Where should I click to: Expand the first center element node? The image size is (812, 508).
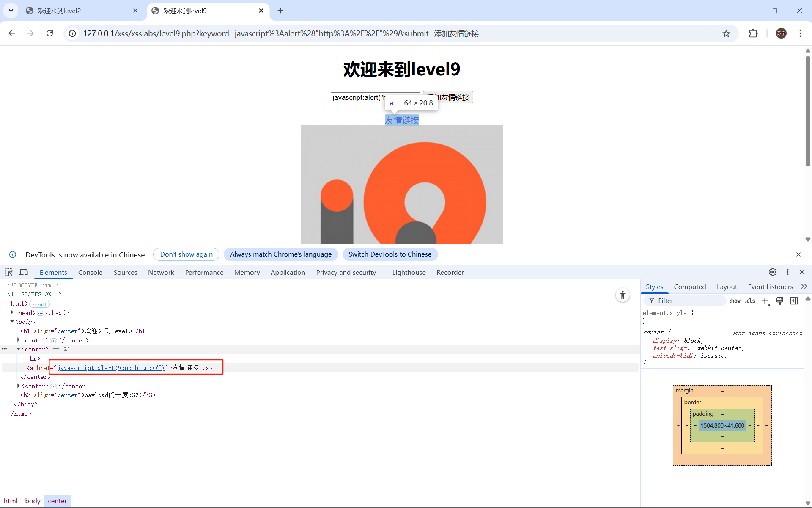(18, 340)
